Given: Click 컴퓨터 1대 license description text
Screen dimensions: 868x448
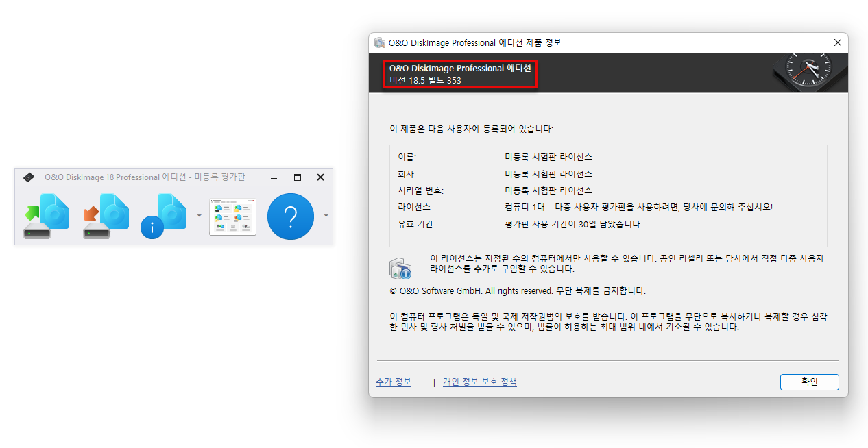Looking at the screenshot, I should [639, 207].
